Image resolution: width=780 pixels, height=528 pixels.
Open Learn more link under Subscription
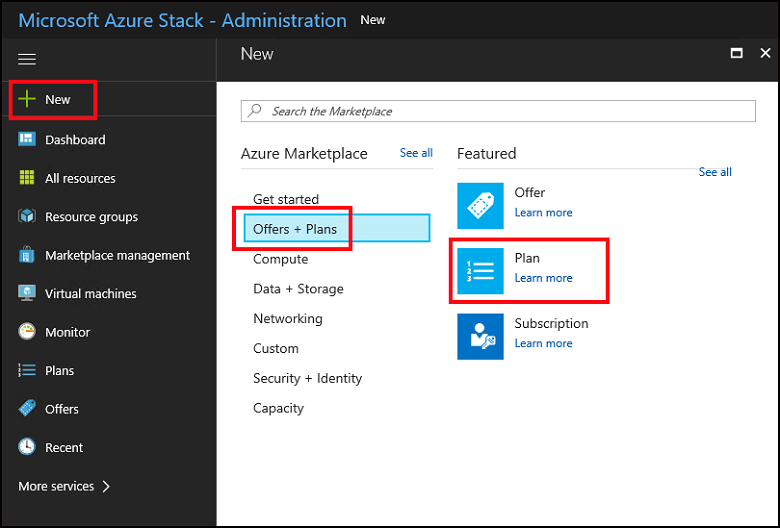[x=543, y=343]
